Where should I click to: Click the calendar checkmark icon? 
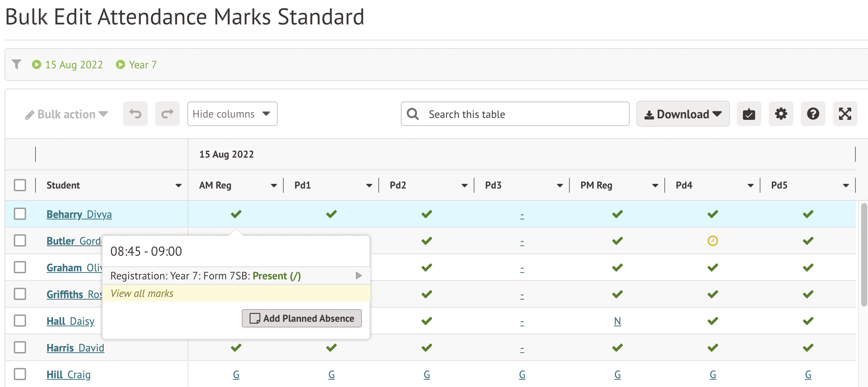point(749,114)
